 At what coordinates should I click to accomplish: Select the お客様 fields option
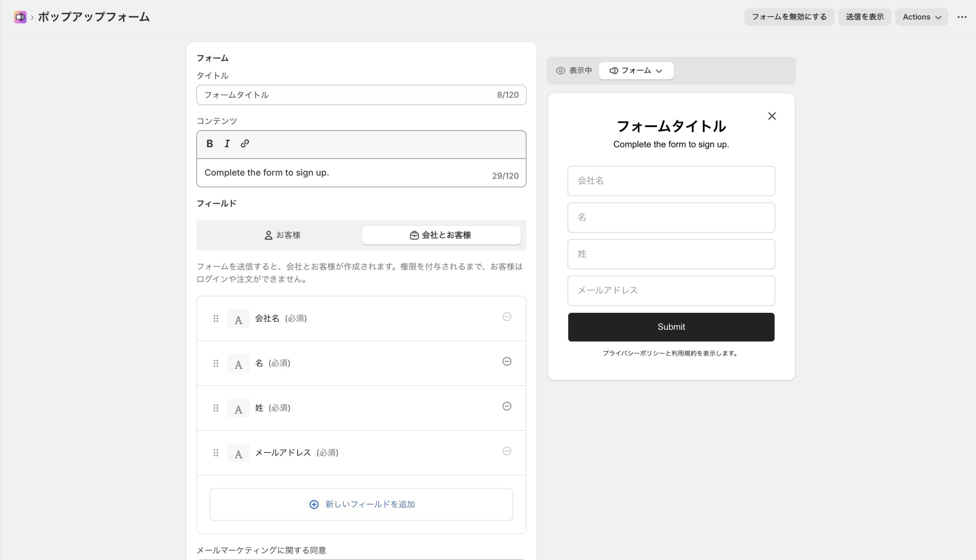282,235
